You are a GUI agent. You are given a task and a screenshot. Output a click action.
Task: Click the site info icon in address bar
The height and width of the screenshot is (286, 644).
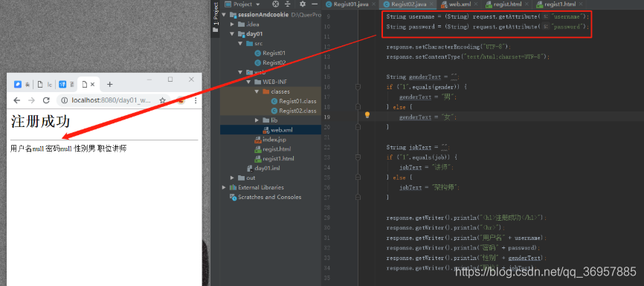pyautogui.click(x=65, y=100)
